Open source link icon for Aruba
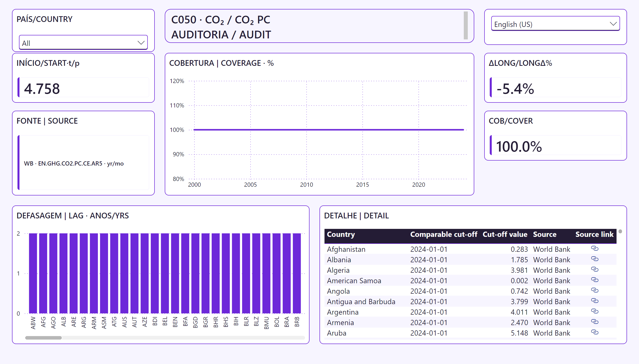The width and height of the screenshot is (639, 364). pyautogui.click(x=595, y=333)
